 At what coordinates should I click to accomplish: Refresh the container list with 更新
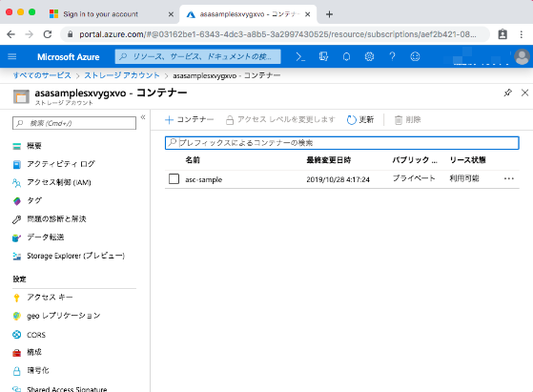(360, 119)
